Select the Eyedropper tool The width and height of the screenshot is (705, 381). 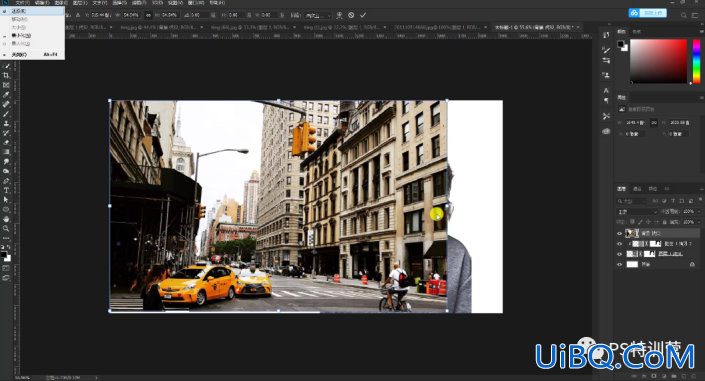point(6,94)
